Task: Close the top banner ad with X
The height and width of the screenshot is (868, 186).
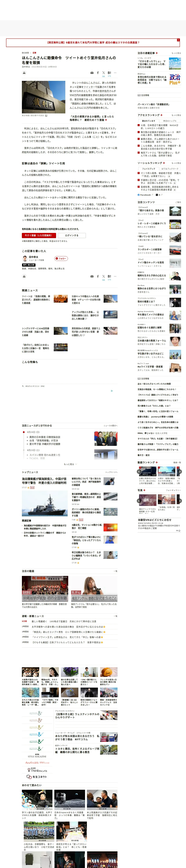Action: pyautogui.click(x=178, y=40)
